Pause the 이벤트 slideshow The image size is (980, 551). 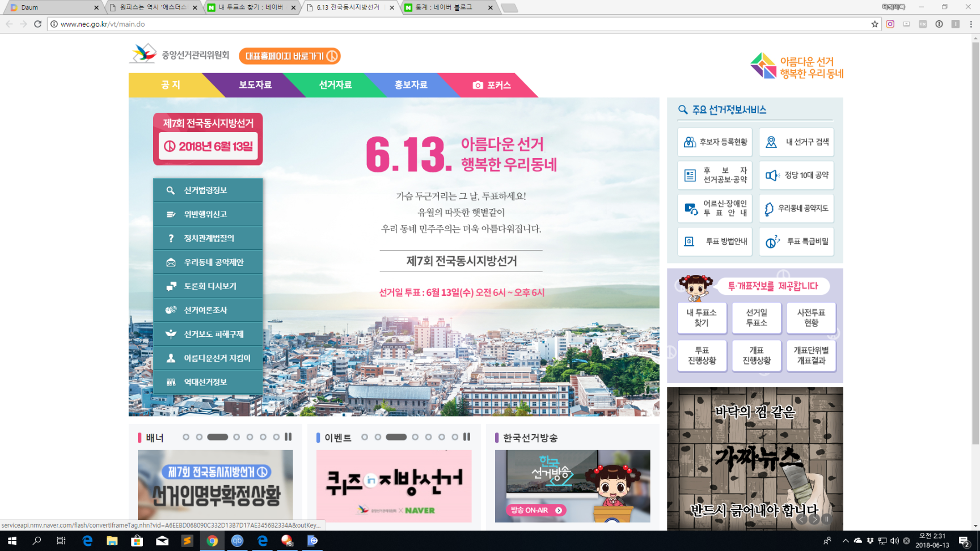467,436
